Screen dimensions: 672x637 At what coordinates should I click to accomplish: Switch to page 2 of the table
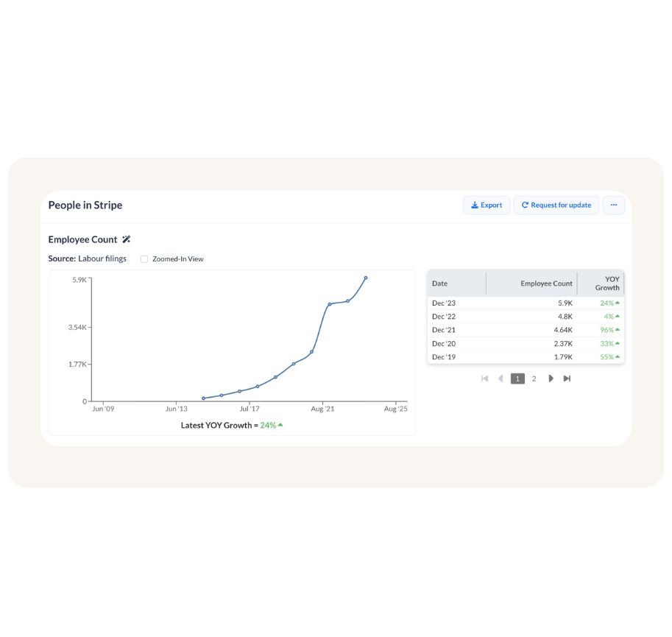click(534, 379)
